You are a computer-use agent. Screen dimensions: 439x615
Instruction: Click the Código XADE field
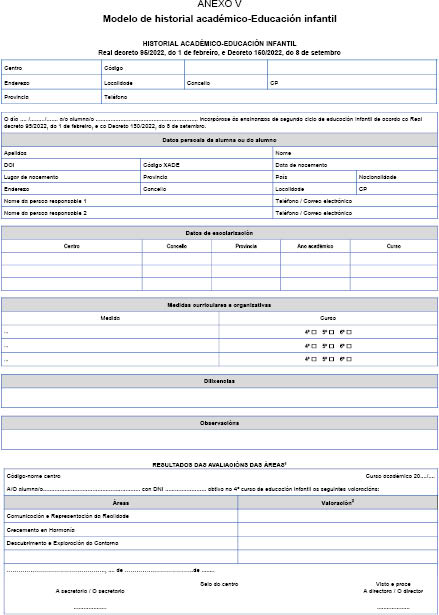[x=206, y=165]
